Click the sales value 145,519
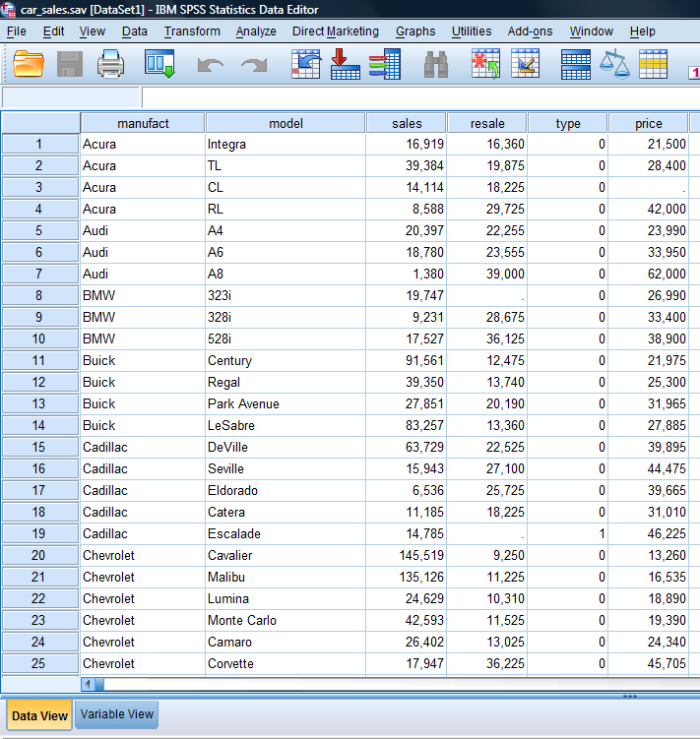Image resolution: width=700 pixels, height=739 pixels. click(407, 555)
